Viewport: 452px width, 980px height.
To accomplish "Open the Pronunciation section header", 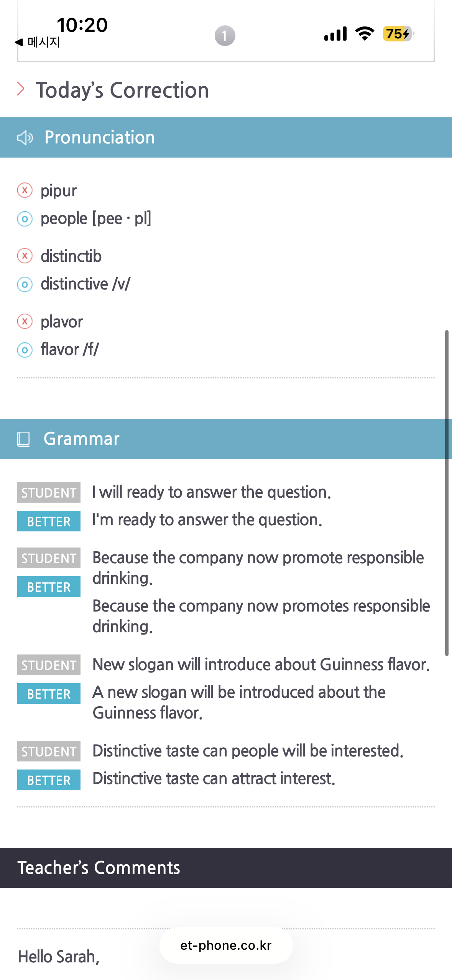I will pos(226,137).
